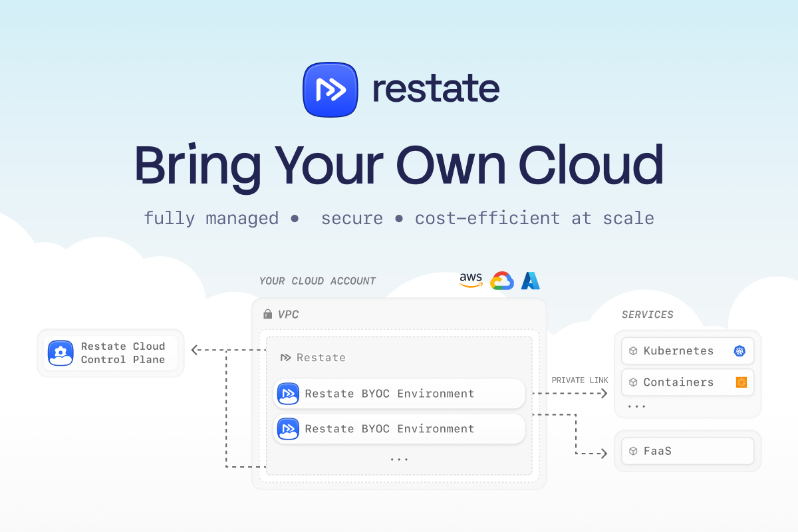Click 'cost-efficient at scale' text
This screenshot has height=532, width=798.
535,218
